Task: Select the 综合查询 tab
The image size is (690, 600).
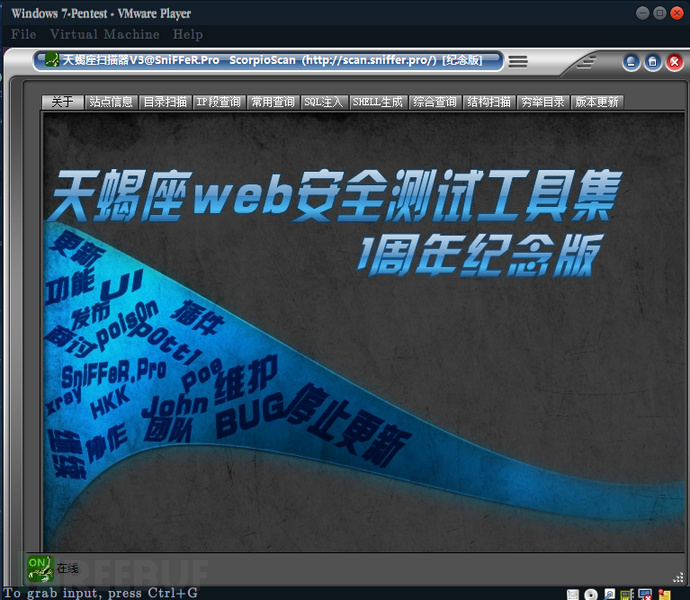Action: pos(435,102)
